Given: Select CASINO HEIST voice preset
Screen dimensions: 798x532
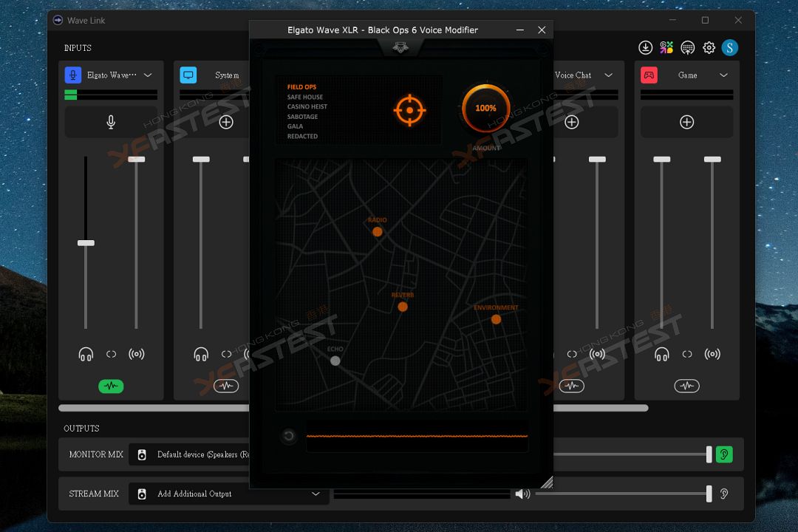Looking at the screenshot, I should point(307,106).
